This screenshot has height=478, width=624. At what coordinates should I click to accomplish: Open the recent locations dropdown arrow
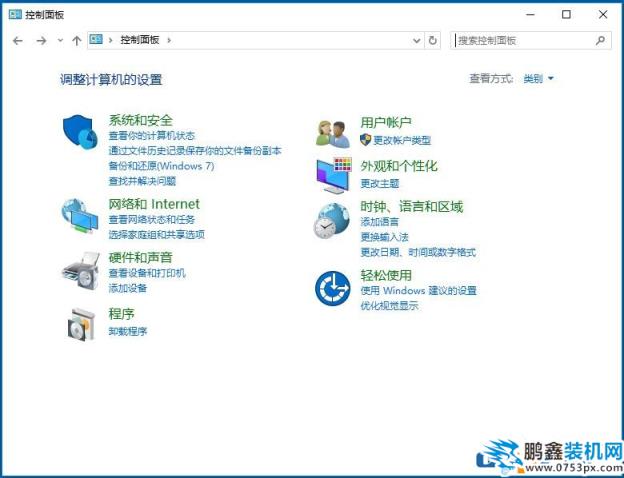coord(60,40)
